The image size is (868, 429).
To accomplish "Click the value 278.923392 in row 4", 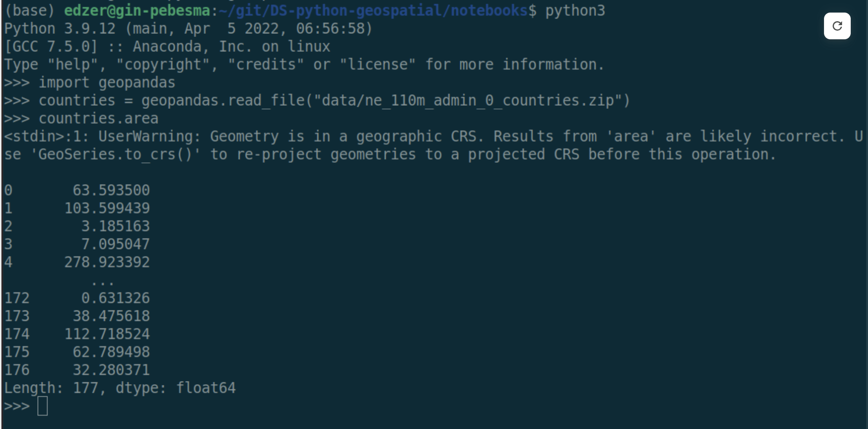I will pos(107,262).
